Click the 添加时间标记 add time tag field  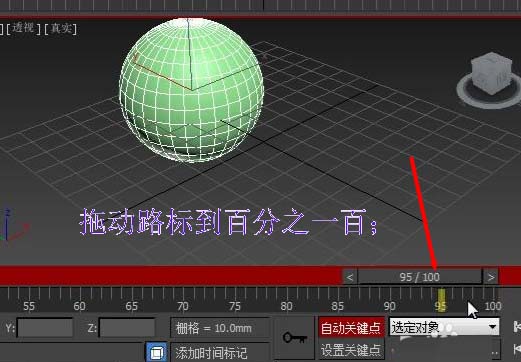(x=220, y=353)
